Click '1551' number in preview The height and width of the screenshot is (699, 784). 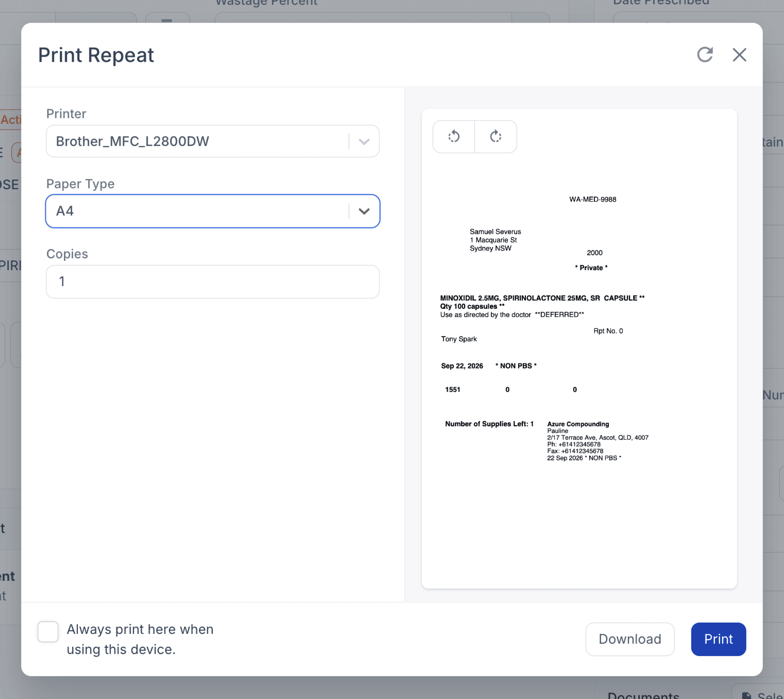click(452, 389)
